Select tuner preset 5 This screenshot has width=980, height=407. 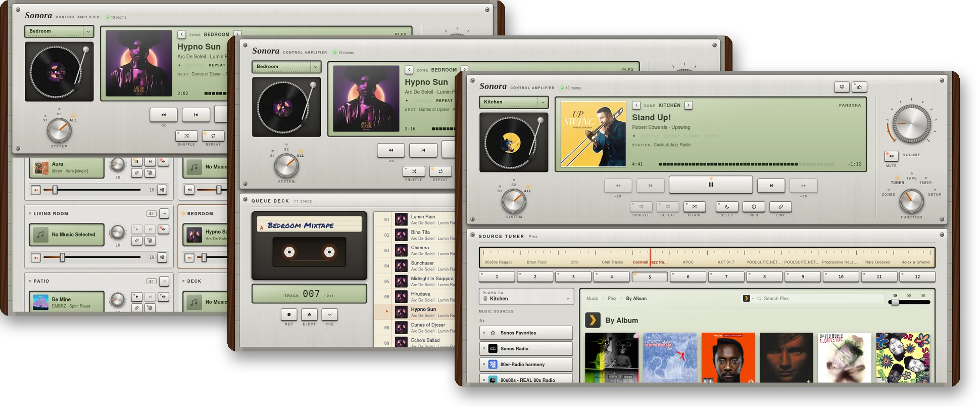pos(650,277)
